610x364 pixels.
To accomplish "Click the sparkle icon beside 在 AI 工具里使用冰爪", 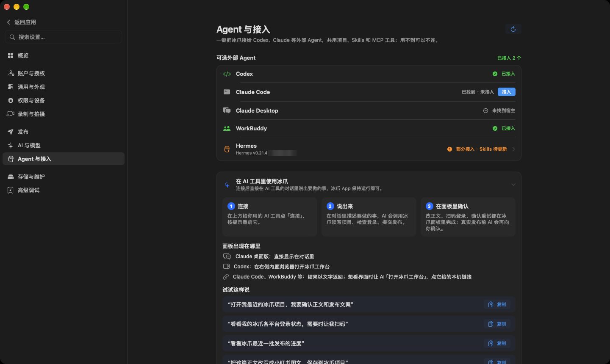I will click(x=227, y=185).
